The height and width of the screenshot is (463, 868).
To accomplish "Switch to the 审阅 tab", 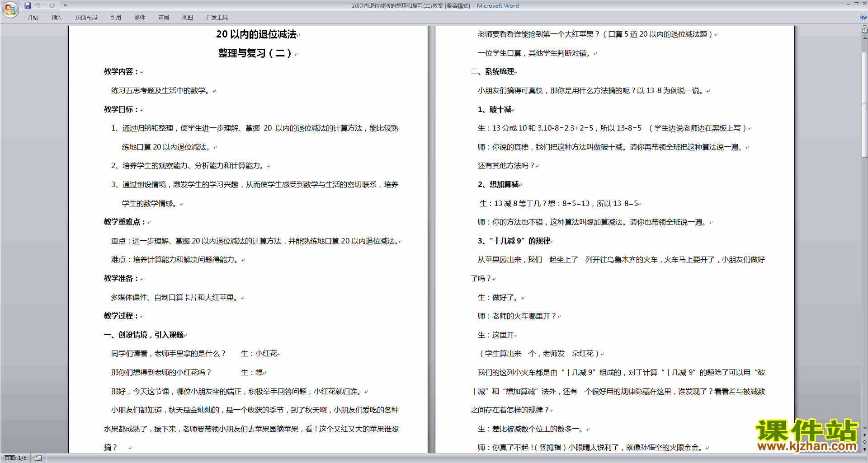I will click(164, 18).
